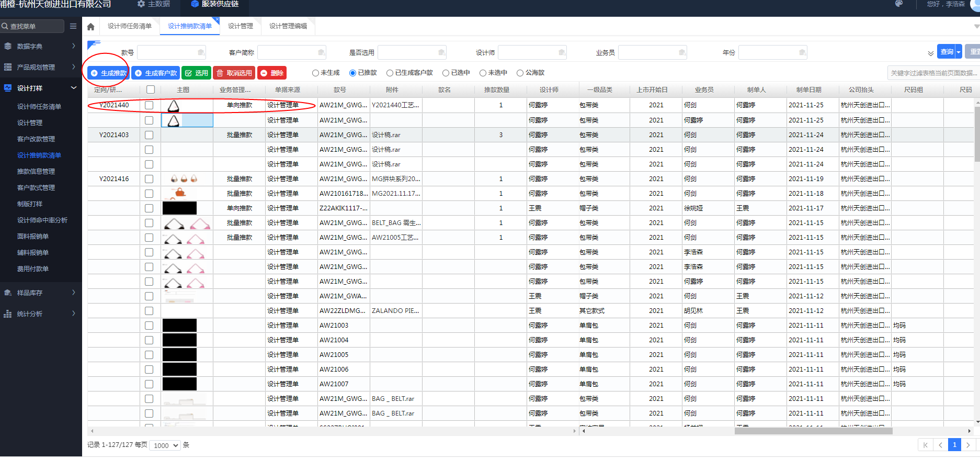This screenshot has width=980, height=459.
Task: Switch to the 设计管理 tab
Action: tap(241, 26)
